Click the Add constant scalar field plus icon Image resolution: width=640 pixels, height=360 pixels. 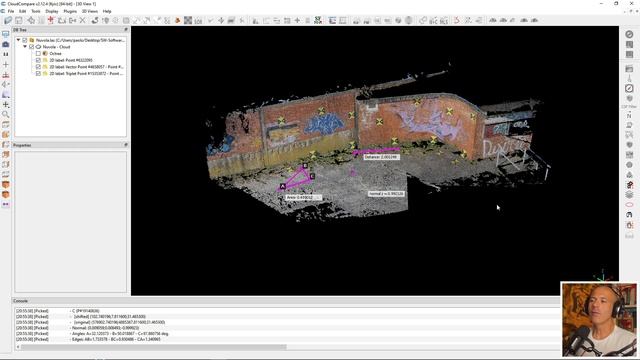click(297, 20)
